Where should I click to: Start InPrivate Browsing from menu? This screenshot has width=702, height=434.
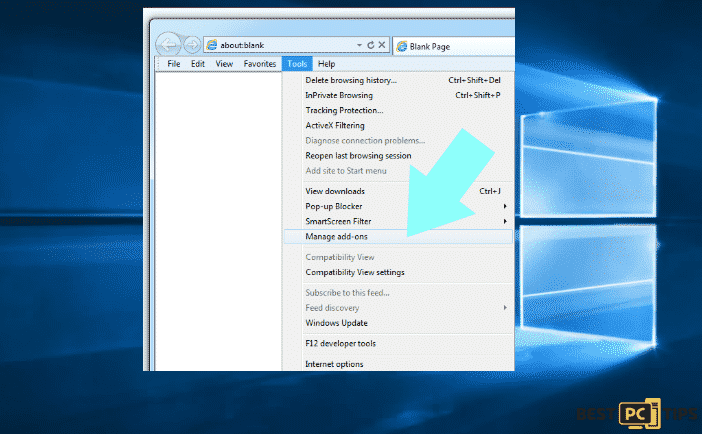pyautogui.click(x=398, y=95)
